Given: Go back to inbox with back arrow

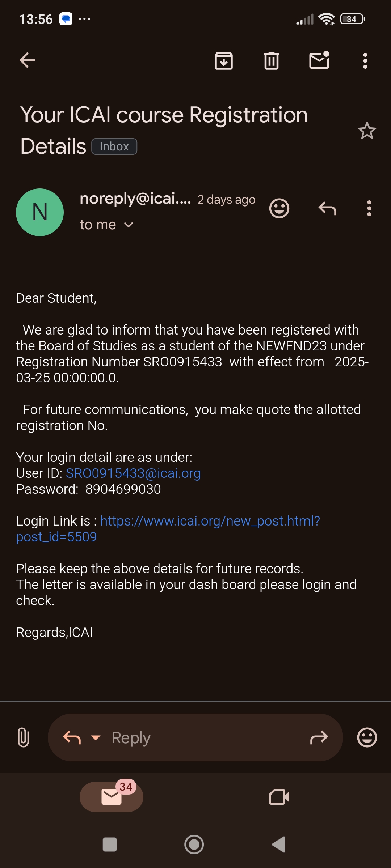Looking at the screenshot, I should pyautogui.click(x=27, y=60).
